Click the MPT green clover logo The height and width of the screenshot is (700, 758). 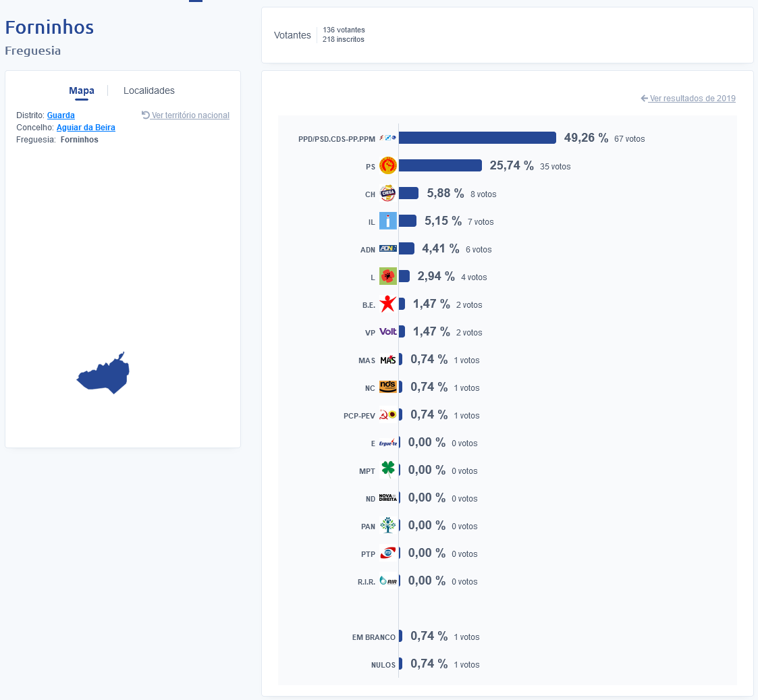pos(387,470)
